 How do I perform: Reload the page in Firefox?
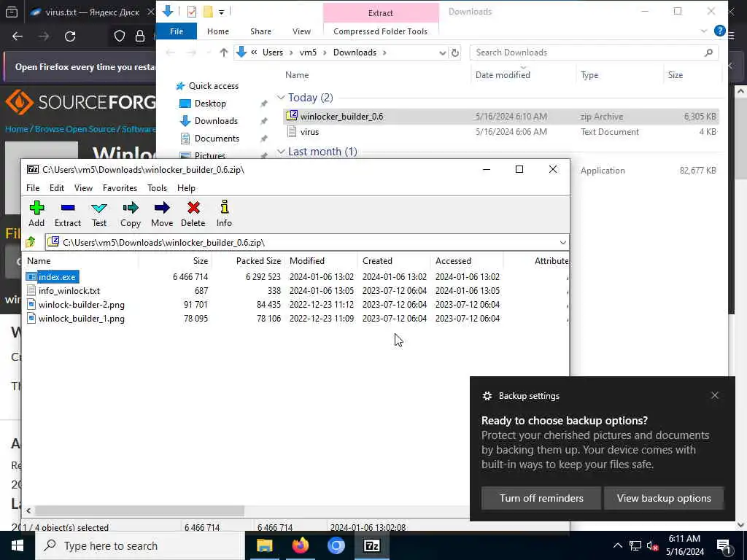tap(70, 36)
